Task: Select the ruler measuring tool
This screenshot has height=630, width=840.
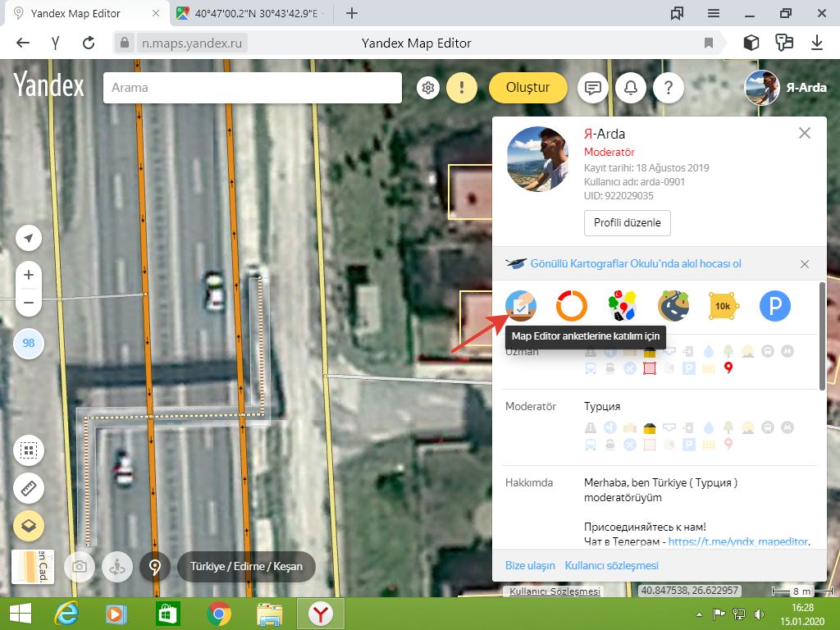Action: (29, 488)
